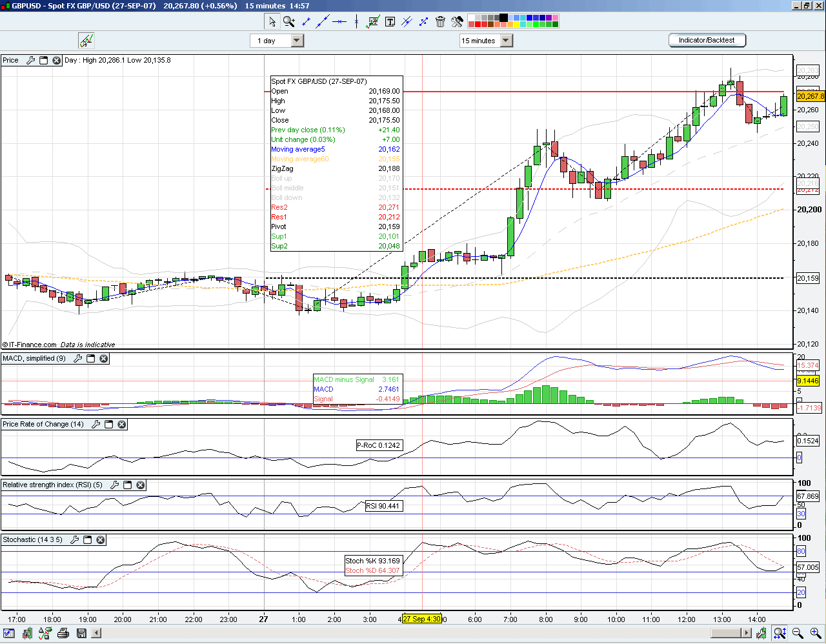Print the chart with printer icon
826x644 pixels.
point(63,633)
